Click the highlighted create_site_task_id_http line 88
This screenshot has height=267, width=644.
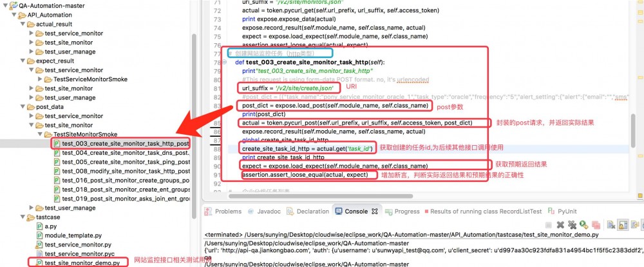(307, 148)
